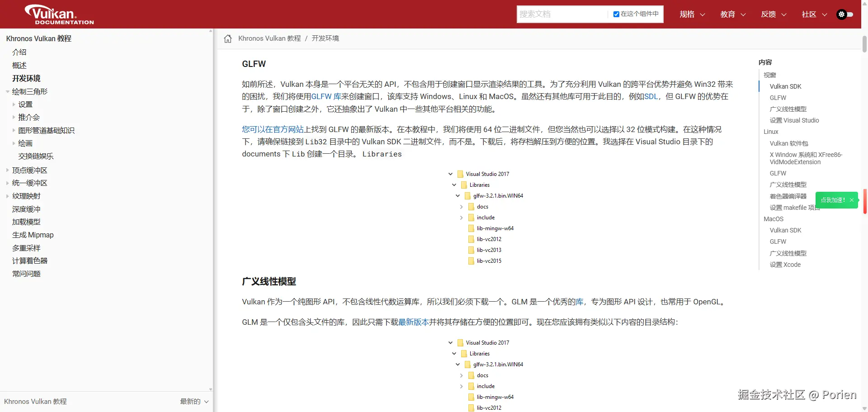Expand the 统一缓冲区 sidebar section
This screenshot has width=868, height=412.
(x=8, y=183)
